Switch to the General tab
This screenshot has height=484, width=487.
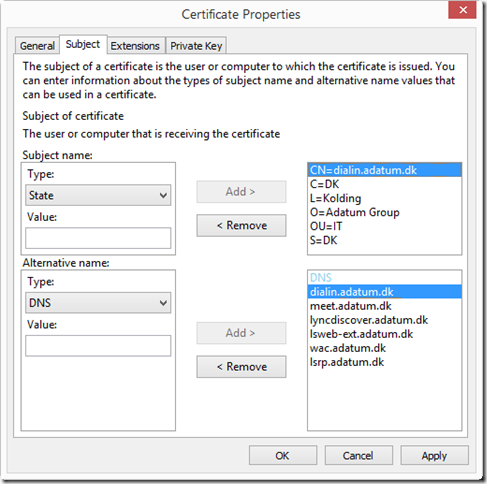(37, 46)
